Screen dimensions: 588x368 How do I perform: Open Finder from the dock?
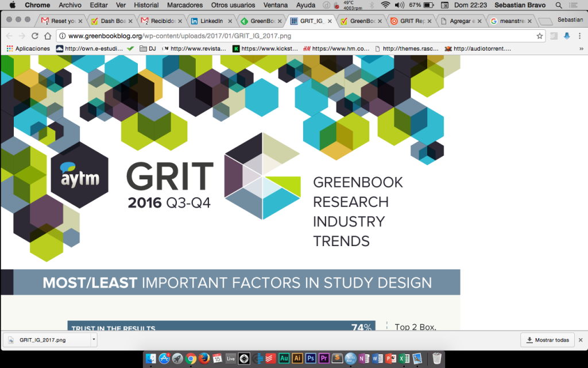151,359
